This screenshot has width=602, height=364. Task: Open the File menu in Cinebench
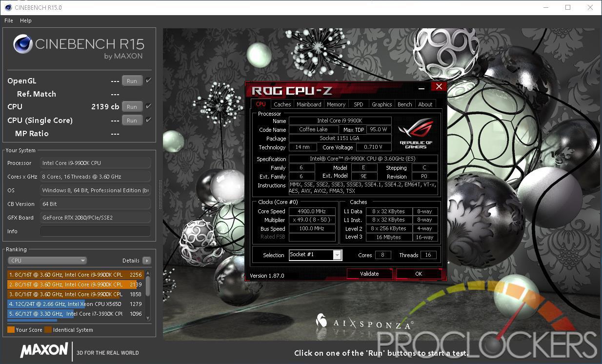click(x=9, y=20)
